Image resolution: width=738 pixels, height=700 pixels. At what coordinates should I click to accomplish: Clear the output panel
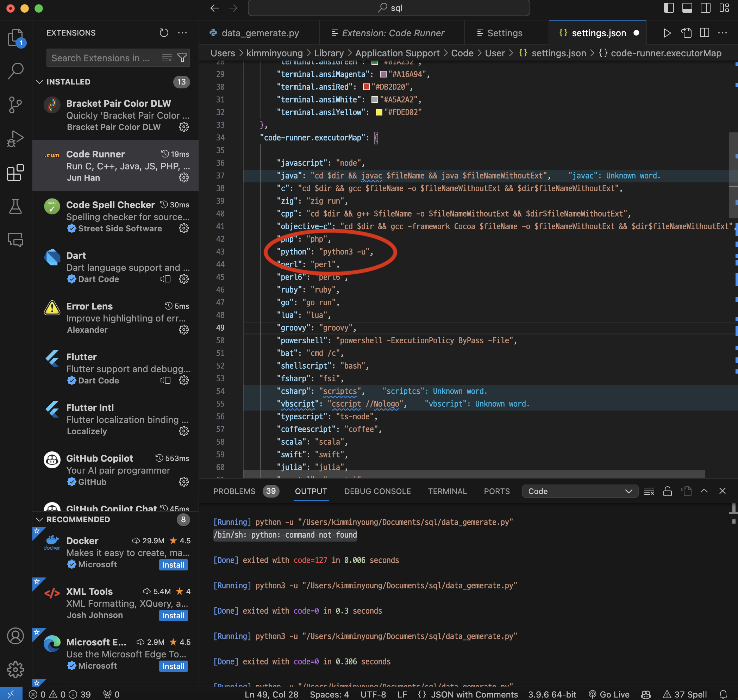click(x=649, y=492)
